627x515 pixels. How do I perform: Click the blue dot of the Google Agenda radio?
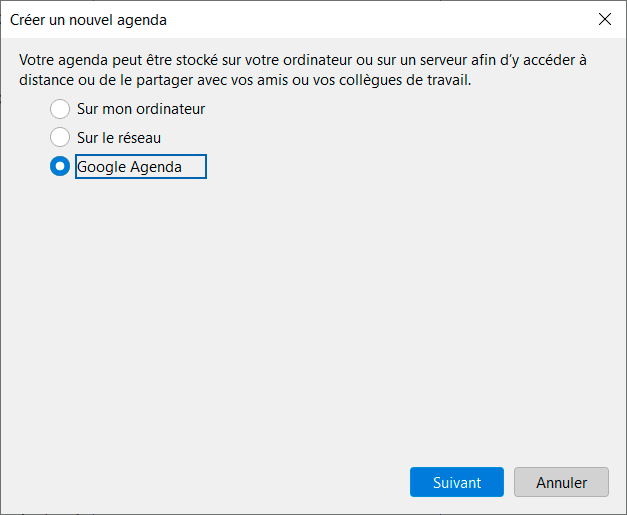coord(60,166)
